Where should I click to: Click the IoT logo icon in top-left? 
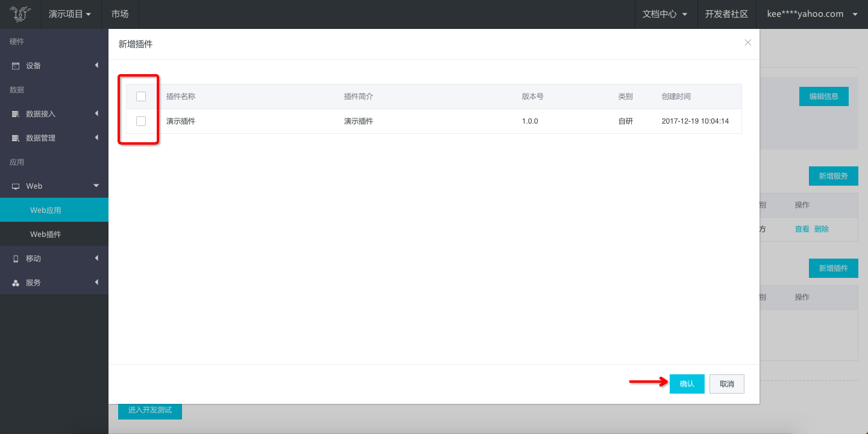[x=20, y=14]
